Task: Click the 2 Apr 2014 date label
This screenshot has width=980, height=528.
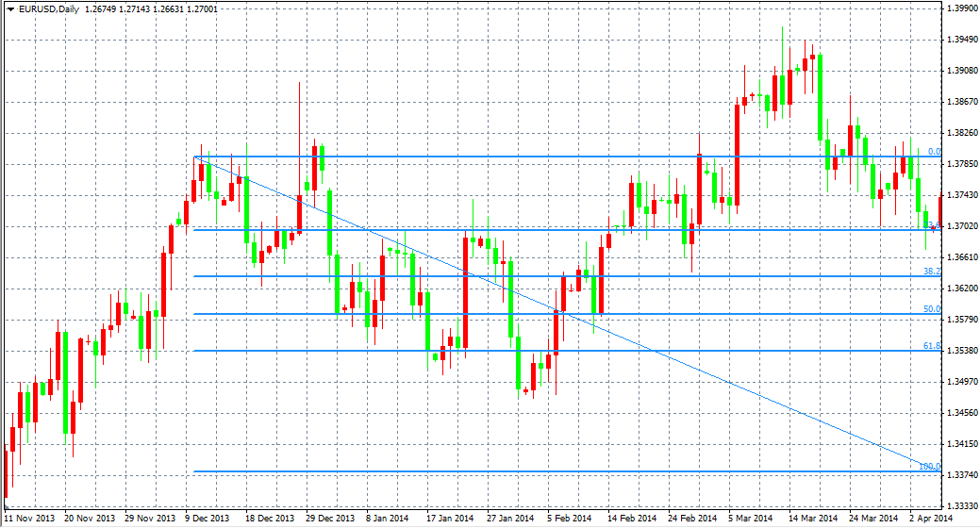Action: click(x=930, y=519)
